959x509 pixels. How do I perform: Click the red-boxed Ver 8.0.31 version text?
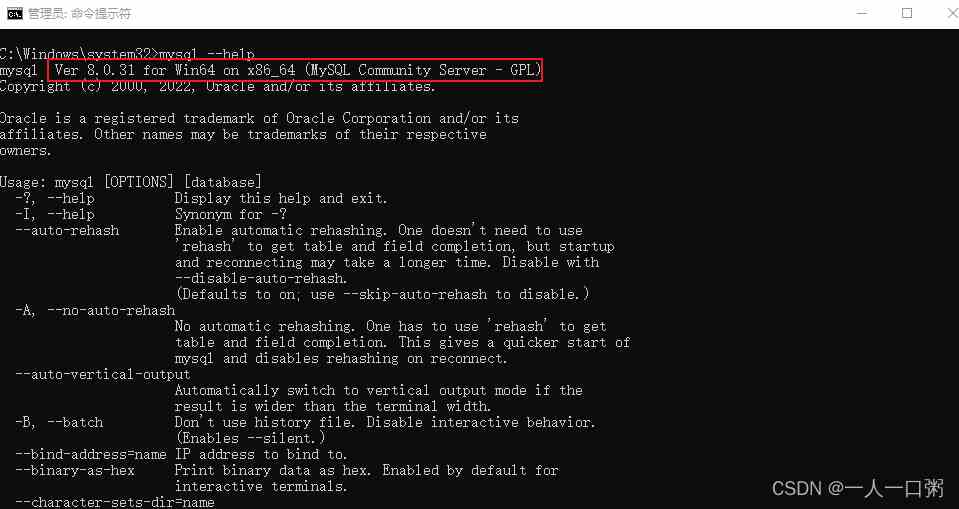296,70
